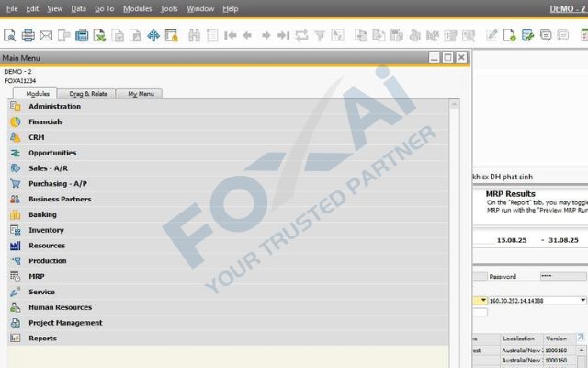The image size is (588, 368).
Task: Open the Go To menu
Action: point(104,8)
